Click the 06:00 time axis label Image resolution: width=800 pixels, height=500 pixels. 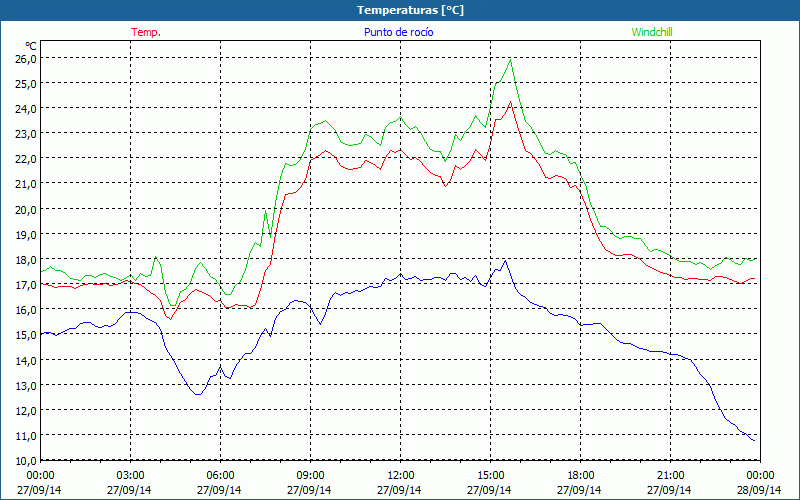(220, 474)
